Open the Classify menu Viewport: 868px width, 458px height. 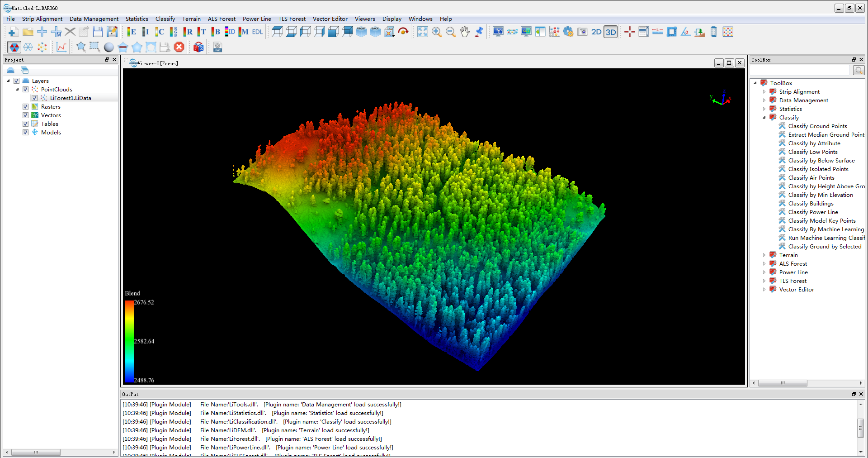tap(165, 19)
